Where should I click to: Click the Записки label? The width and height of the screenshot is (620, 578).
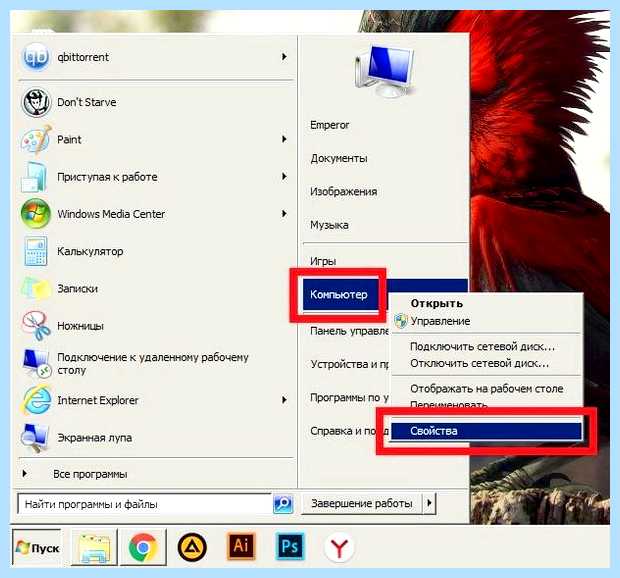click(78, 289)
